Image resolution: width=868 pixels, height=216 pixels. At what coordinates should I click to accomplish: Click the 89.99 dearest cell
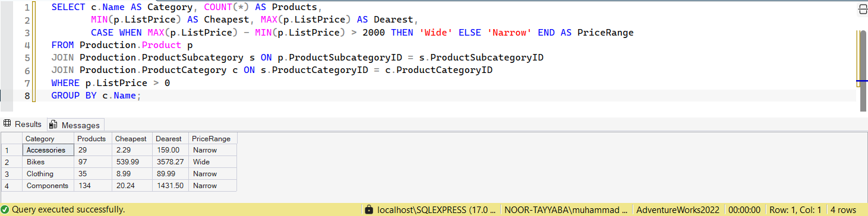click(x=170, y=174)
